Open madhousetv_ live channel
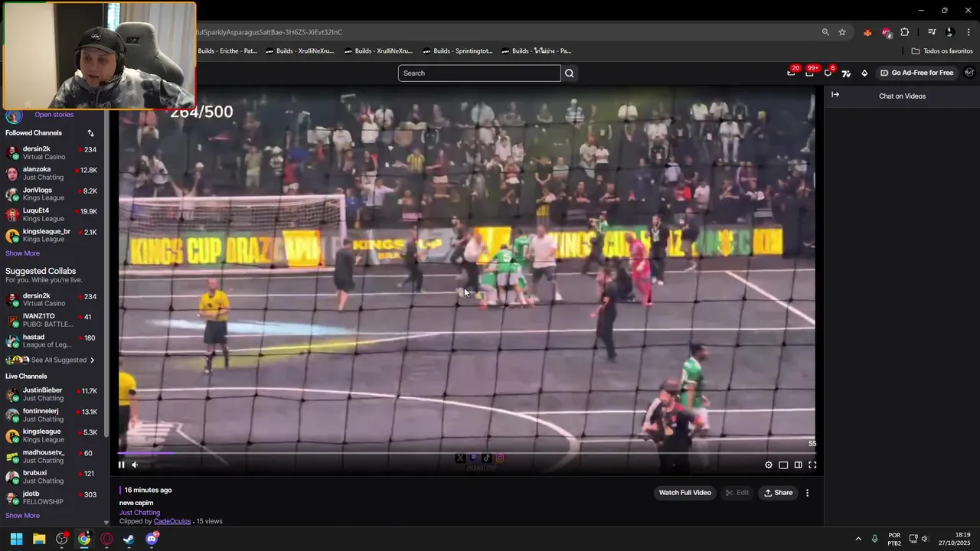The width and height of the screenshot is (980, 551). [x=52, y=456]
